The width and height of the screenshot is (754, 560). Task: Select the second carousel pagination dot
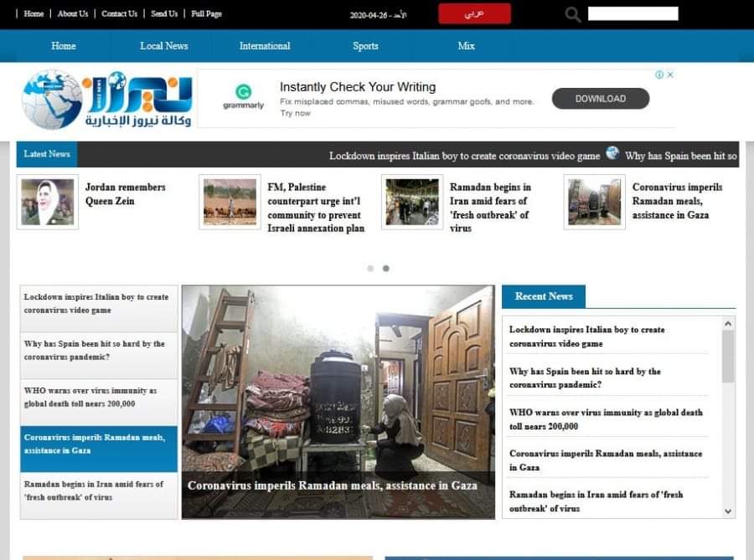pyautogui.click(x=385, y=269)
